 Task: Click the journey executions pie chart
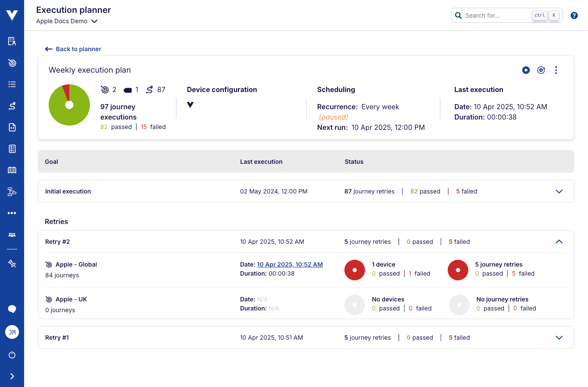[x=69, y=104]
